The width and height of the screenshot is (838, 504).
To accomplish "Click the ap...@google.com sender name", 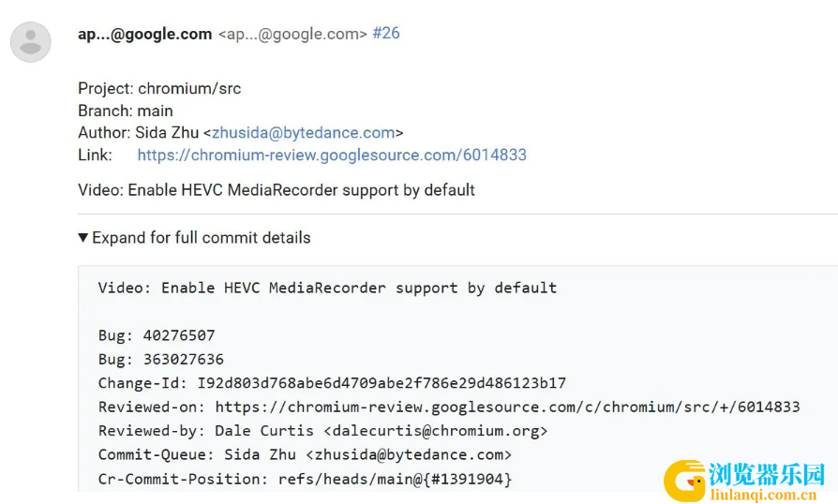I will [145, 34].
